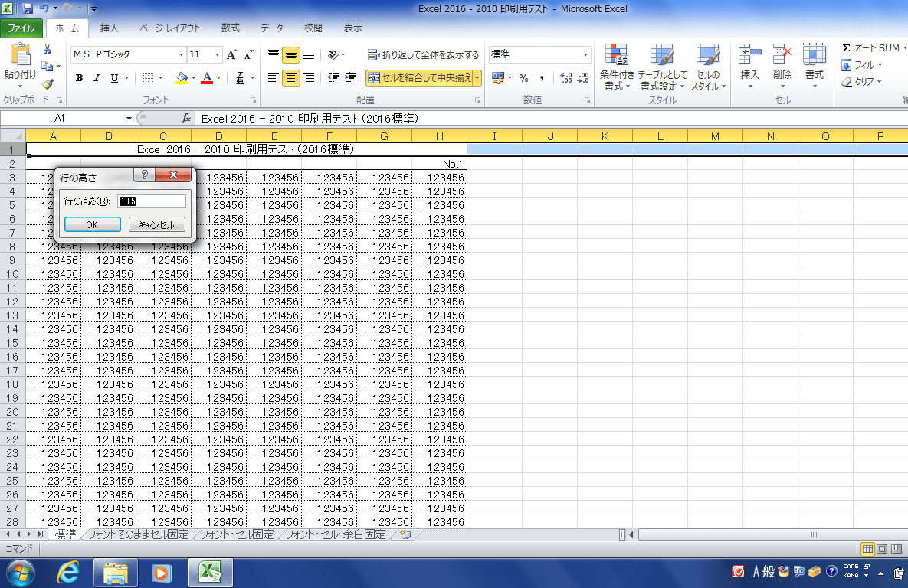Expand the font color dropdown arrow
Image resolution: width=908 pixels, height=588 pixels.
click(x=219, y=77)
